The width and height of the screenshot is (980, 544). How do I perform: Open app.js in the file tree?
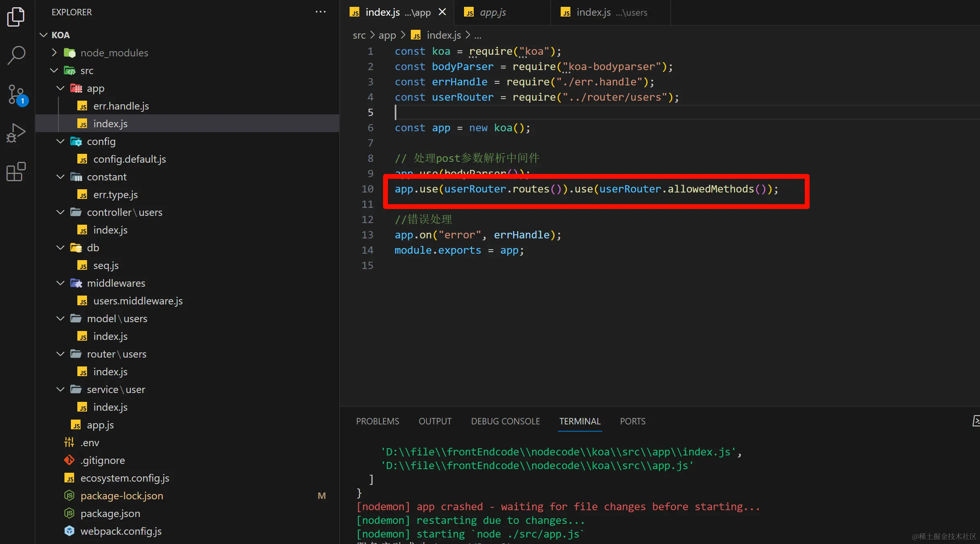[187, 425]
